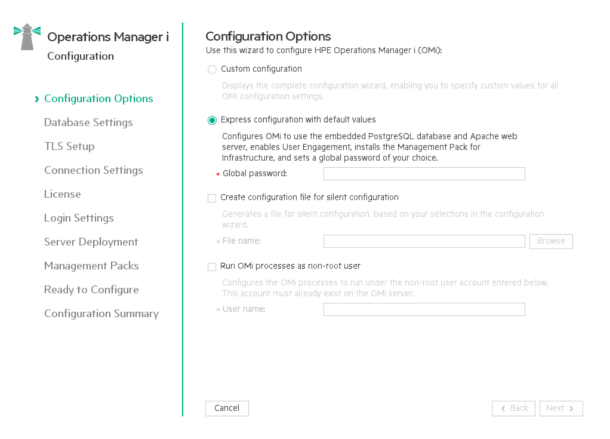
Task: Click the Configuration Options page heading
Action: [268, 36]
